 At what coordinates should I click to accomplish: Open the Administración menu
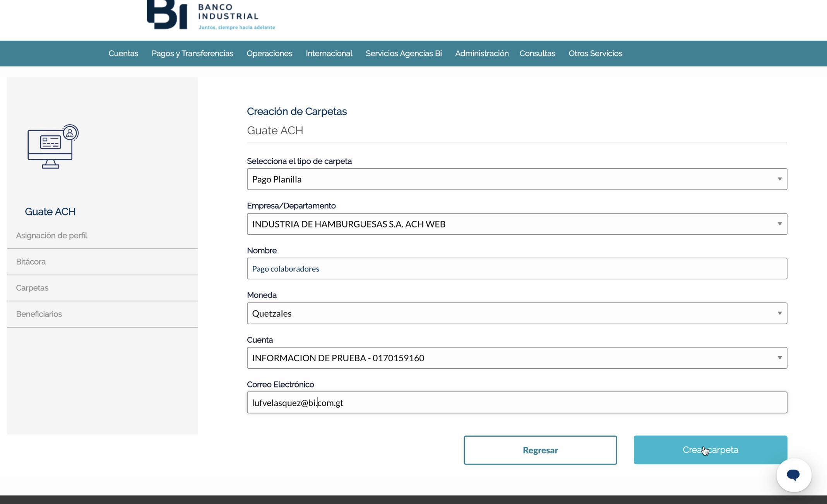point(482,53)
